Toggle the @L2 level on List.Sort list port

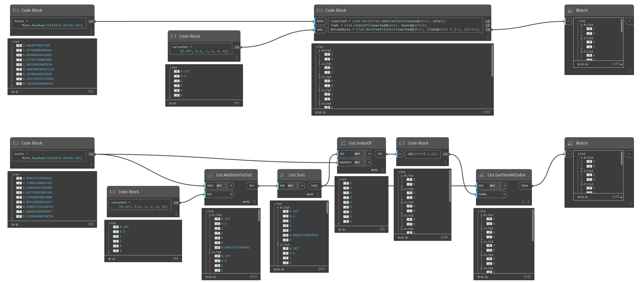[291, 186]
